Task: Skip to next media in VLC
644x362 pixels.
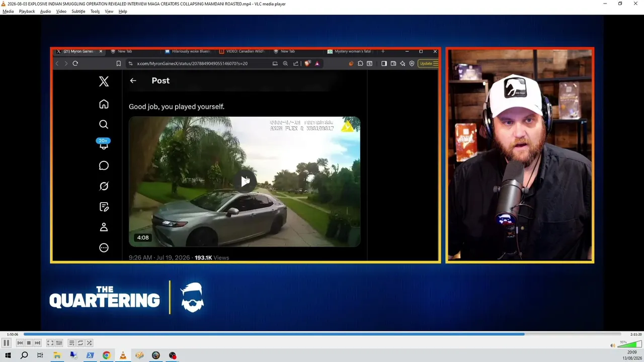Action: pyautogui.click(x=37, y=343)
